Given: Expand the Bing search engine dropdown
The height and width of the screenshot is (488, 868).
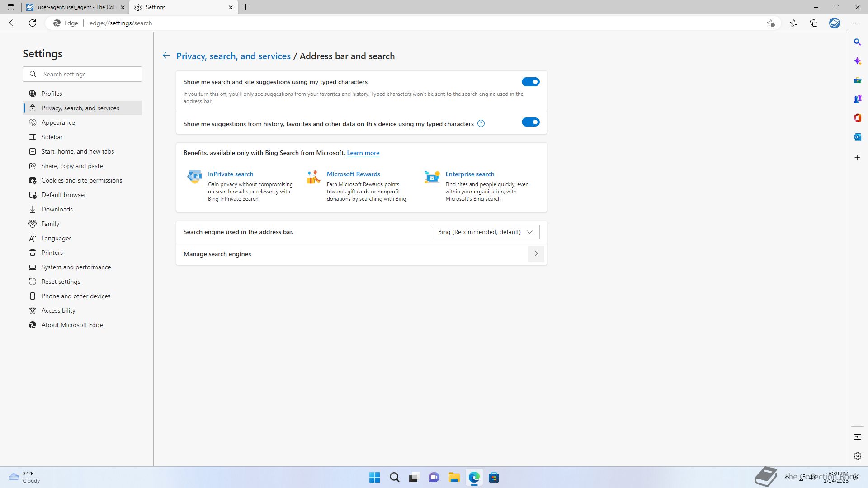Looking at the screenshot, I should pos(486,232).
